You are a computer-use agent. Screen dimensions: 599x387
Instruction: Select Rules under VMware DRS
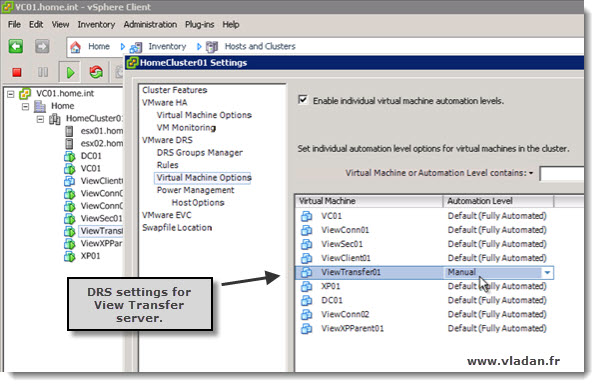[167, 165]
